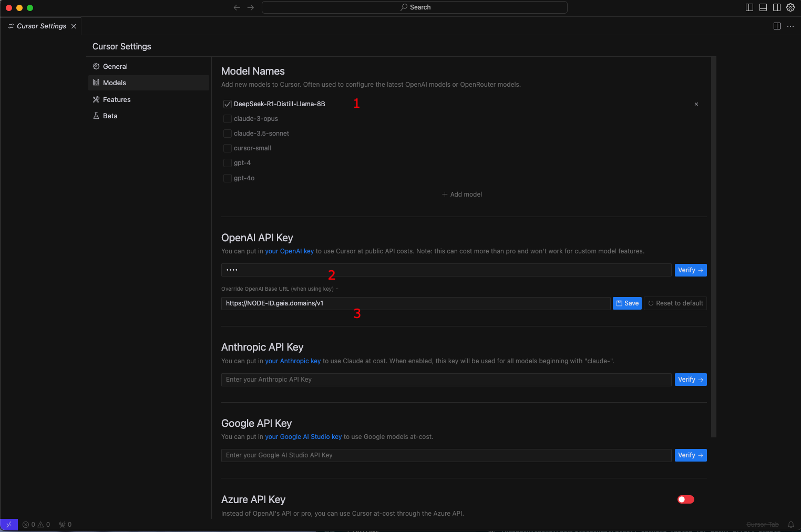
Task: Toggle the primary sidebar layout icon
Action: [x=749, y=7]
